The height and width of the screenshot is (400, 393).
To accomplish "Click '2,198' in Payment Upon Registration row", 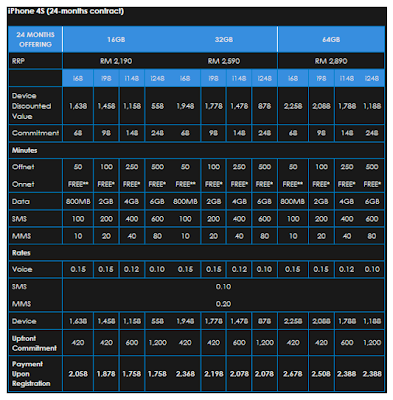I will pos(214,374).
